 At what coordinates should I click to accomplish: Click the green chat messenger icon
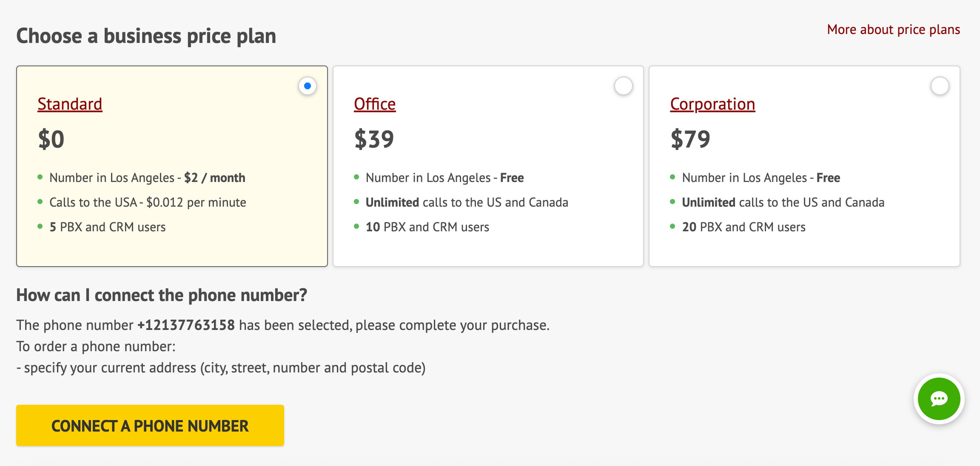939,399
